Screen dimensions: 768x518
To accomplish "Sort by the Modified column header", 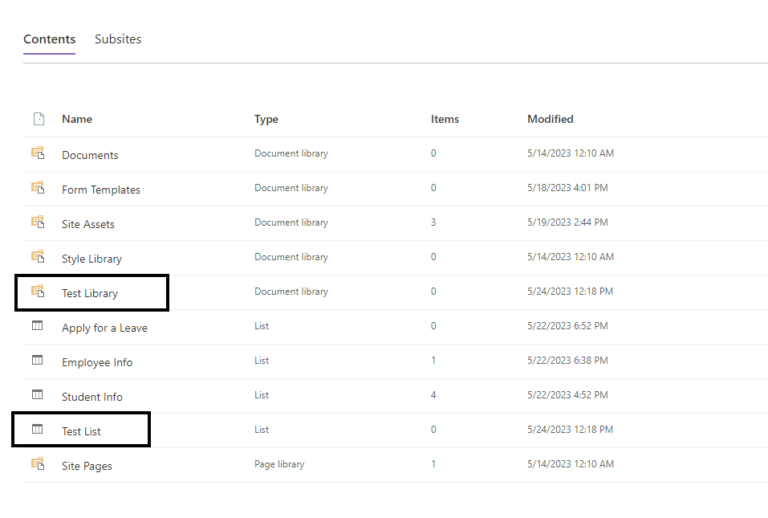I will (550, 119).
